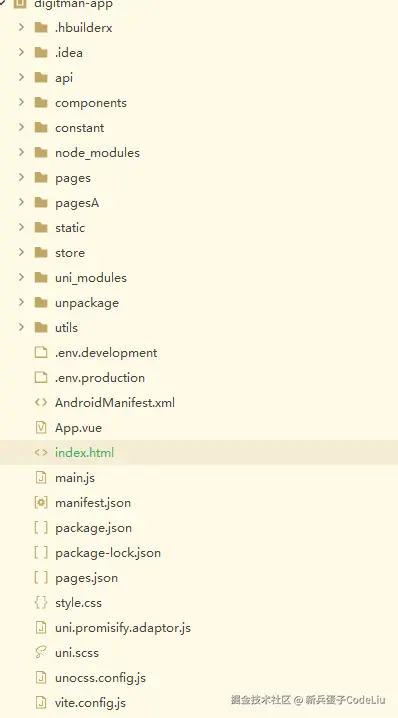Open the uni.promisify.adaptor.js file
The width and height of the screenshot is (398, 718).
point(123,628)
